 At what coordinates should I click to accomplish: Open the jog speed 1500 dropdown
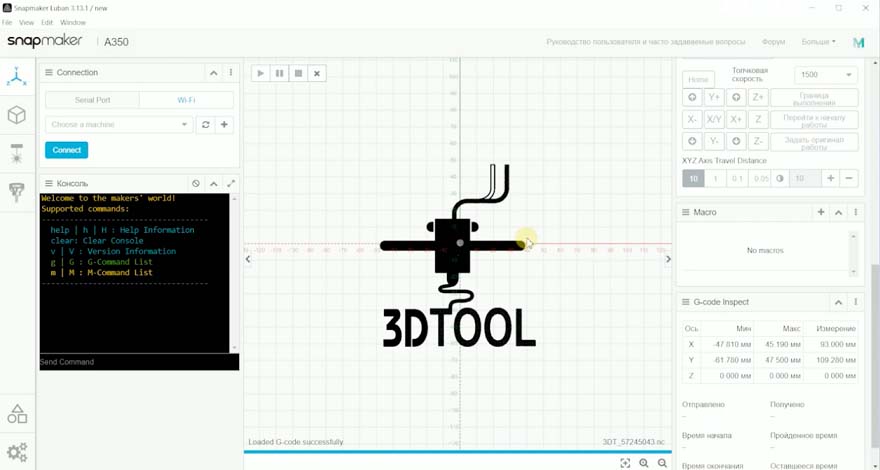[826, 75]
